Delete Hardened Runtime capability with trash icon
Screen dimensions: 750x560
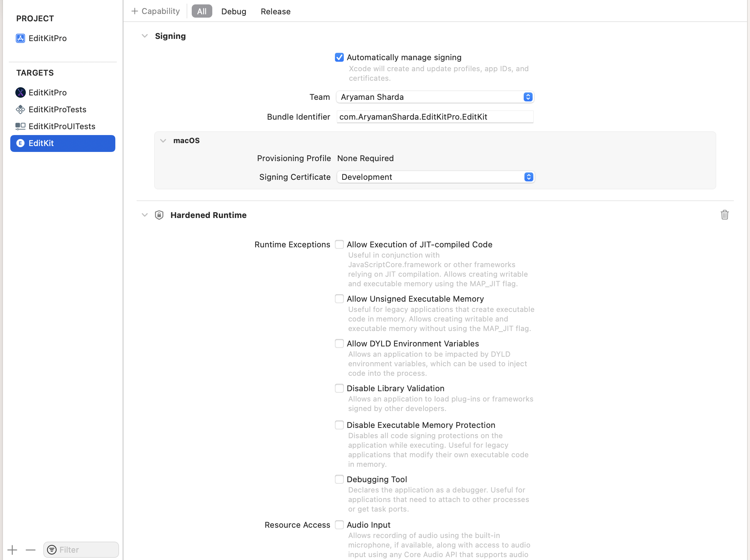coord(724,215)
